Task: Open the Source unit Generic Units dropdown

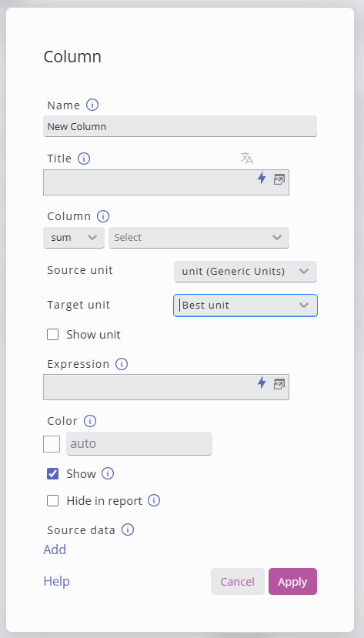Action: [x=245, y=272]
